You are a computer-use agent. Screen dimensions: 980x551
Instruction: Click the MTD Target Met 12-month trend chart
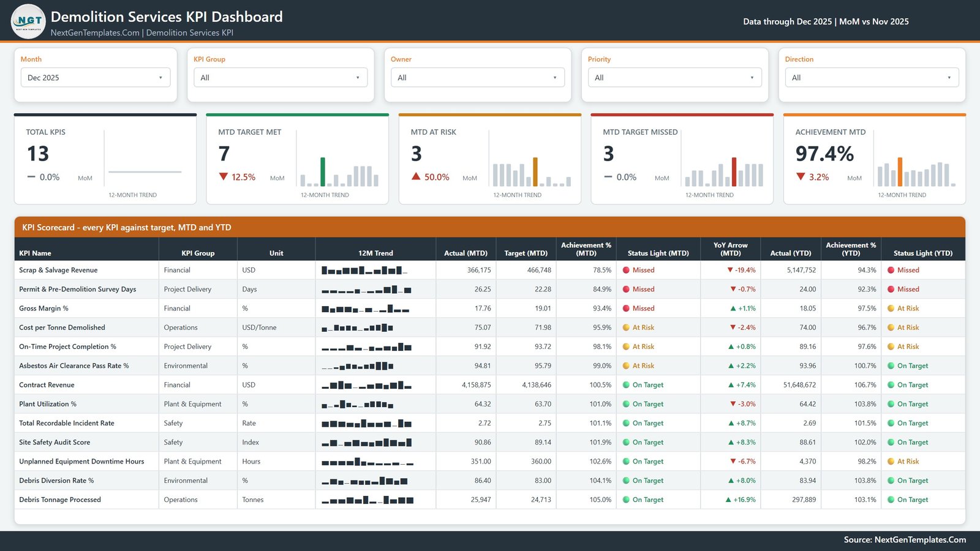pos(339,172)
